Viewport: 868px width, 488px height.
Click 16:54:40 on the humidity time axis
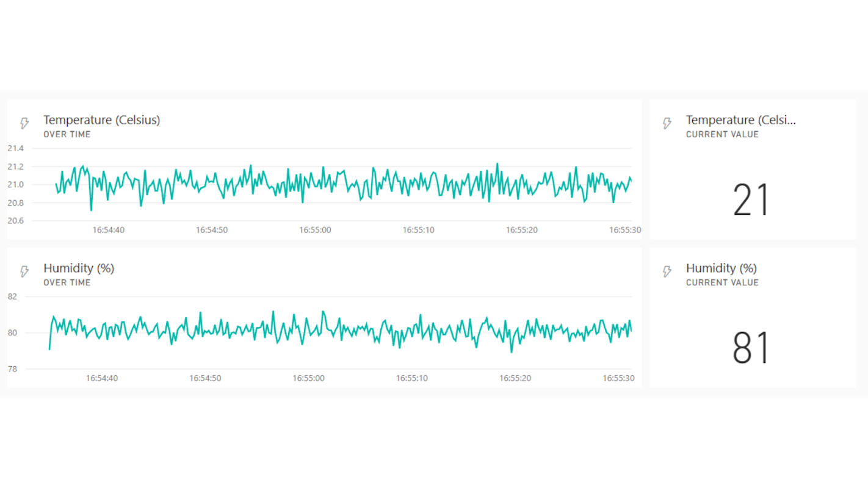102,378
